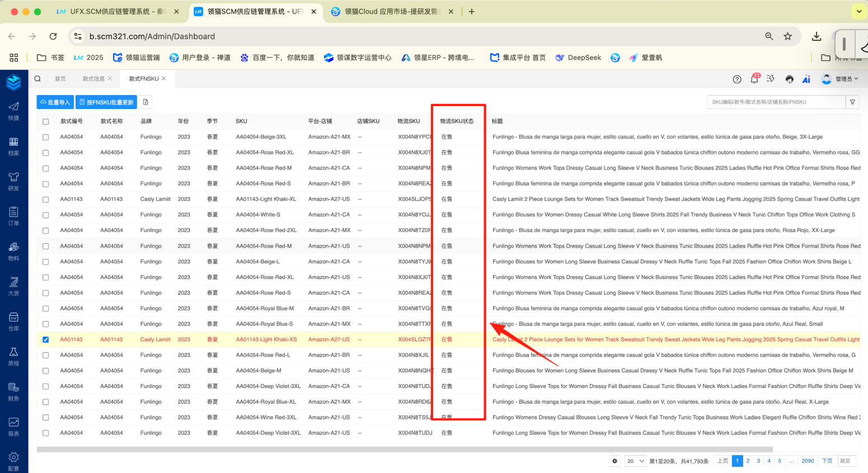Open the notification bell with 22 badge
Screen dimensions: 868x473
pos(754,79)
